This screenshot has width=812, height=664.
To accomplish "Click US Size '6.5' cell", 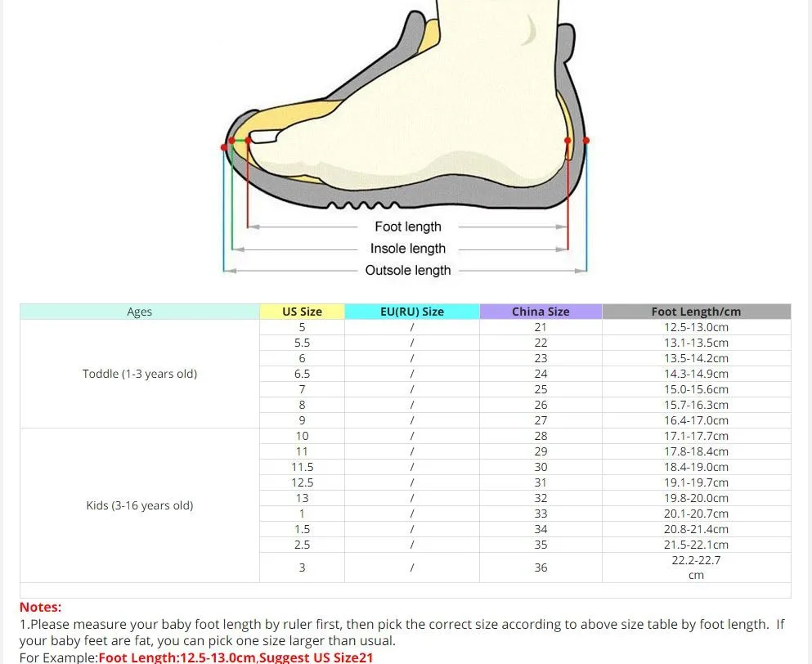I will click(x=302, y=374).
